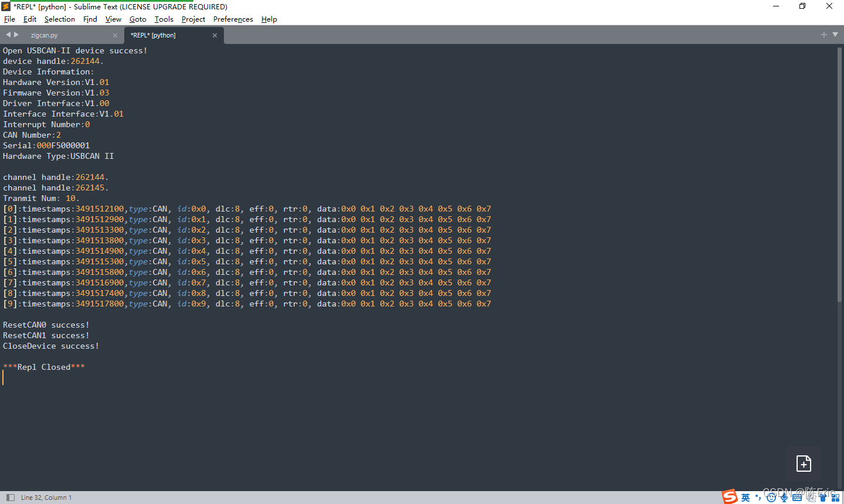This screenshot has width=844, height=504.
Task: Click the 'Serial:000F5000001' line
Action: [x=46, y=146]
